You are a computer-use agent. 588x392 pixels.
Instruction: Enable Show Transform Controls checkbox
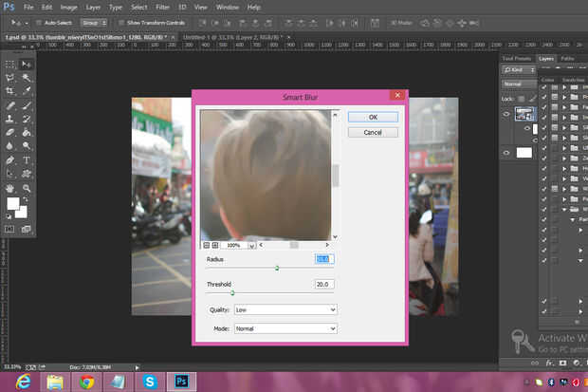click(x=121, y=21)
